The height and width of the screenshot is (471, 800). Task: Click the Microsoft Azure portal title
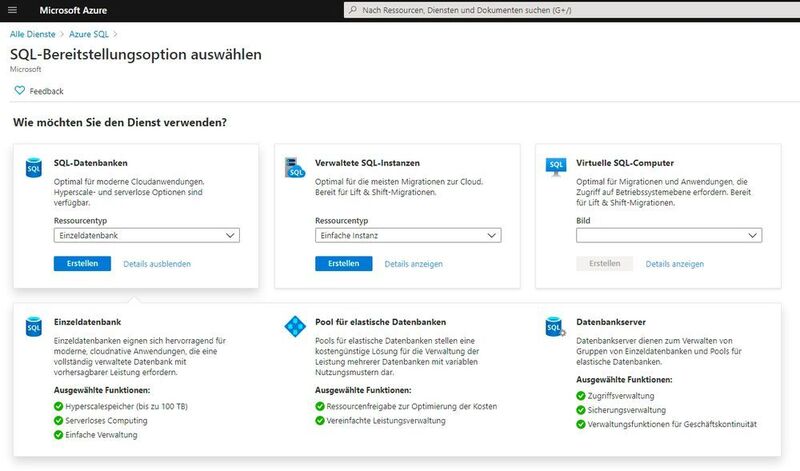[x=73, y=10]
